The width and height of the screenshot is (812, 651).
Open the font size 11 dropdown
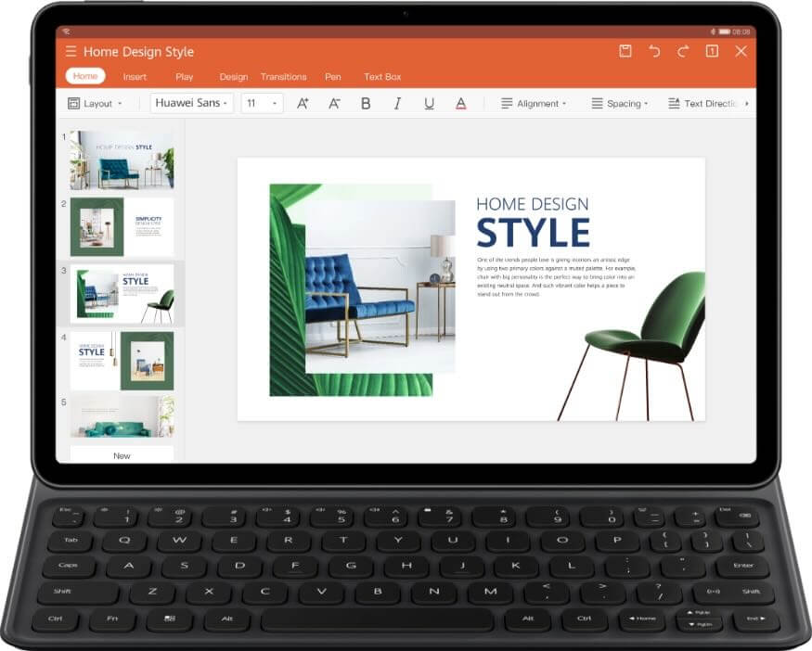tap(262, 104)
